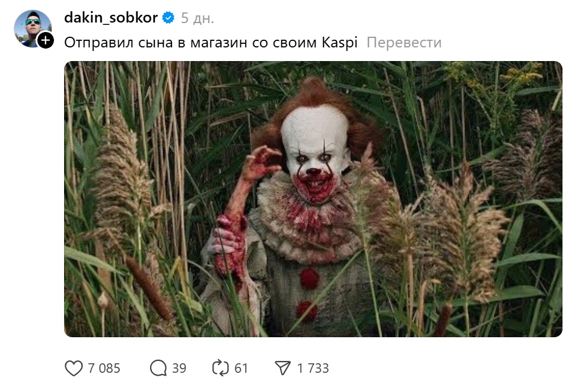
Task: Like the post with the heart icon
Action: tap(74, 368)
